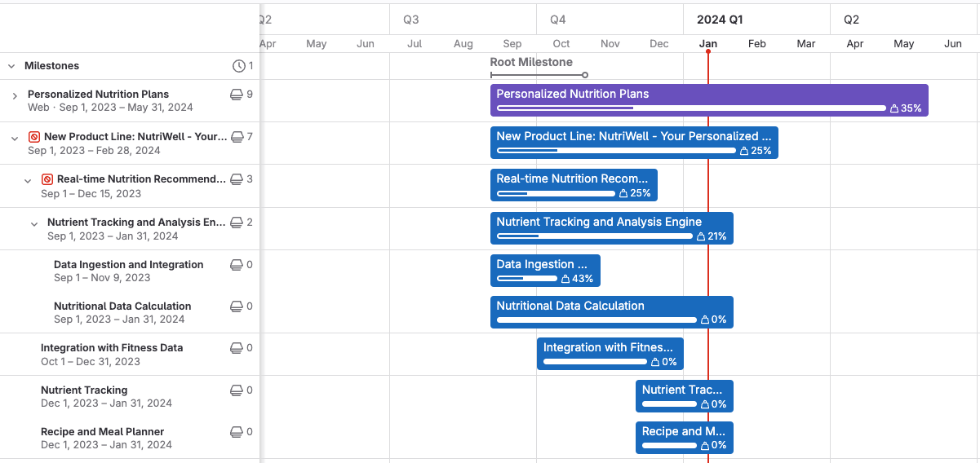980x463 pixels.
Task: Click progress bar on Nutrient Tracking Engine 21%
Action: click(596, 236)
